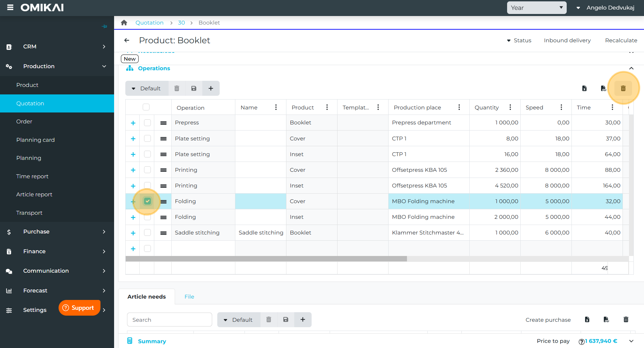Image resolution: width=644 pixels, height=348 pixels.
Task: Click the hamburger menu icon
Action: tap(10, 7)
